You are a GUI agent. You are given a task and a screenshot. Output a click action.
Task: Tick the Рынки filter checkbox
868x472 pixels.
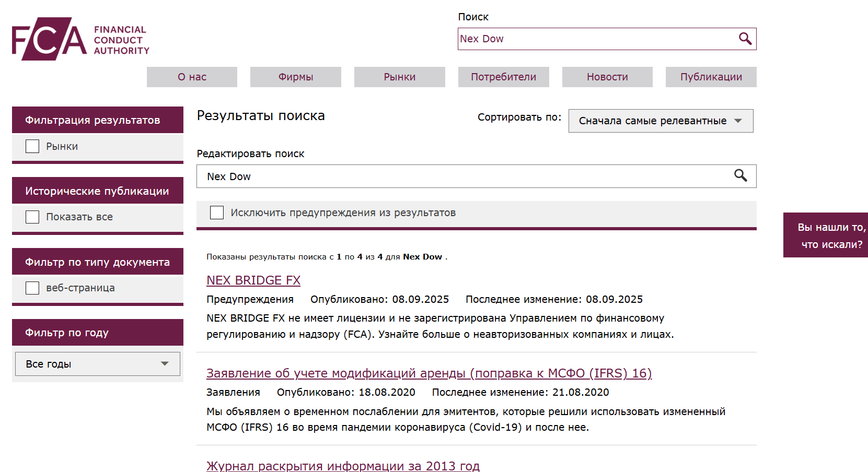tap(32, 146)
